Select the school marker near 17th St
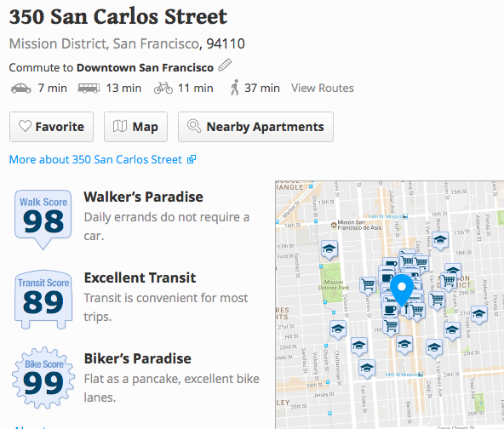 440,240
